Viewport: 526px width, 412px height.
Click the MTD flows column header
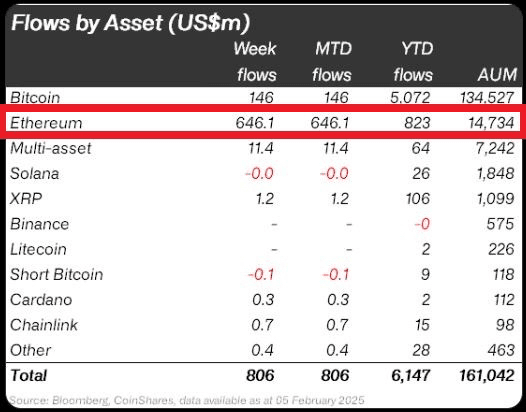click(332, 62)
